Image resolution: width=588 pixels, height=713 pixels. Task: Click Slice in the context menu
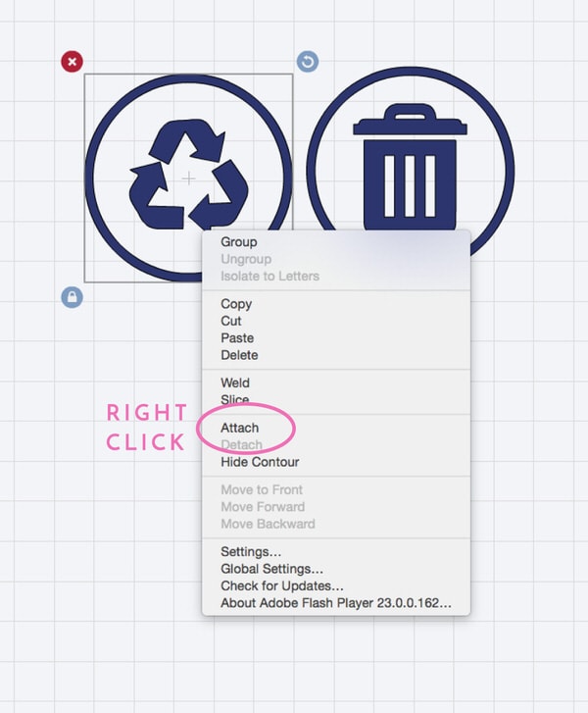tap(234, 400)
